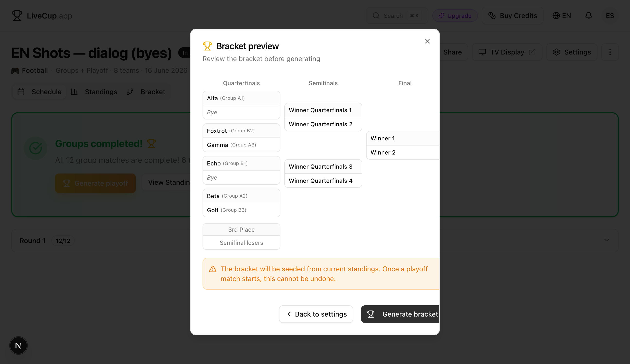This screenshot has height=364, width=630.
Task: Switch to the Bracket tab
Action: click(x=146, y=92)
